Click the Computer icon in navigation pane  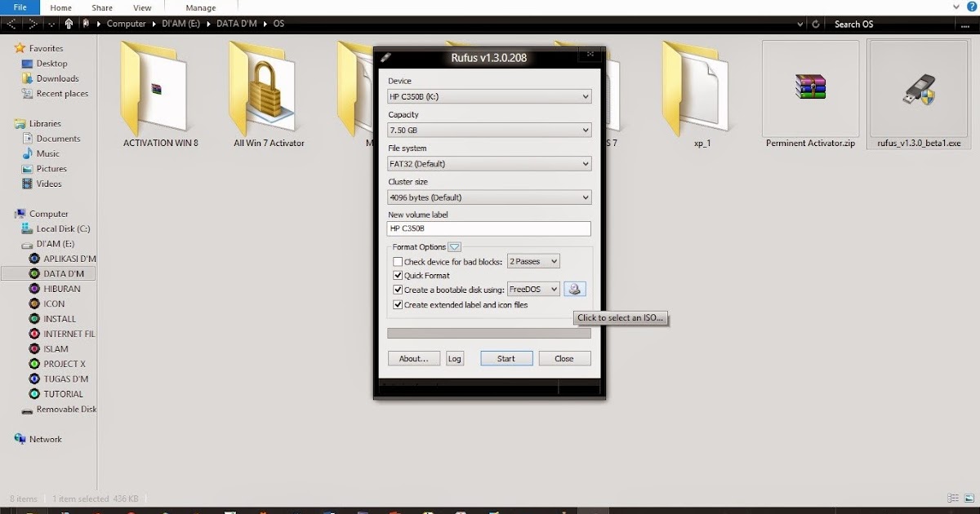(x=20, y=214)
